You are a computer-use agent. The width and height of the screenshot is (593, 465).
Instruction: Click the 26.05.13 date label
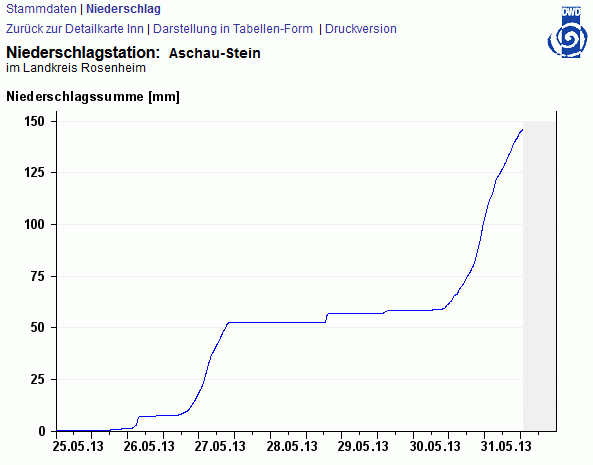coord(149,446)
